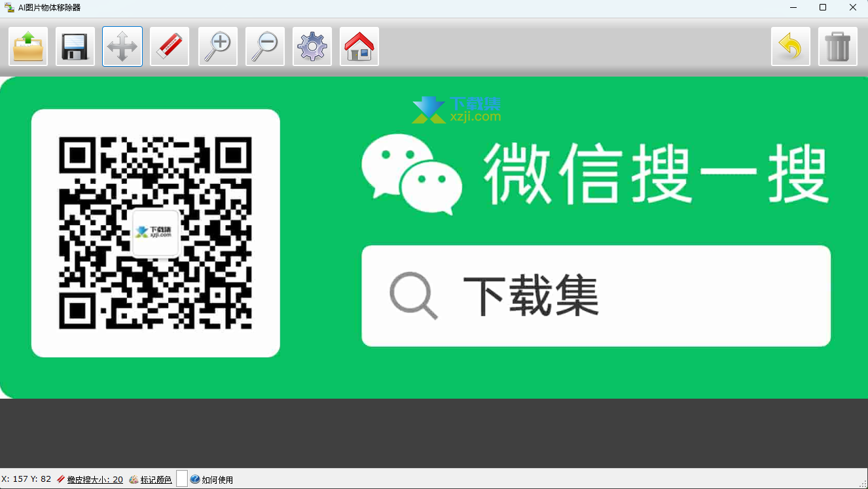This screenshot has width=868, height=489.
Task: Click the small eraser icon in status bar
Action: 61,479
